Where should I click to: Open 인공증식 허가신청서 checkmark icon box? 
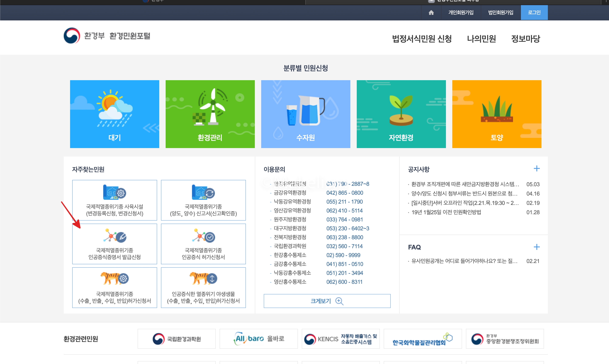pyautogui.click(x=203, y=244)
